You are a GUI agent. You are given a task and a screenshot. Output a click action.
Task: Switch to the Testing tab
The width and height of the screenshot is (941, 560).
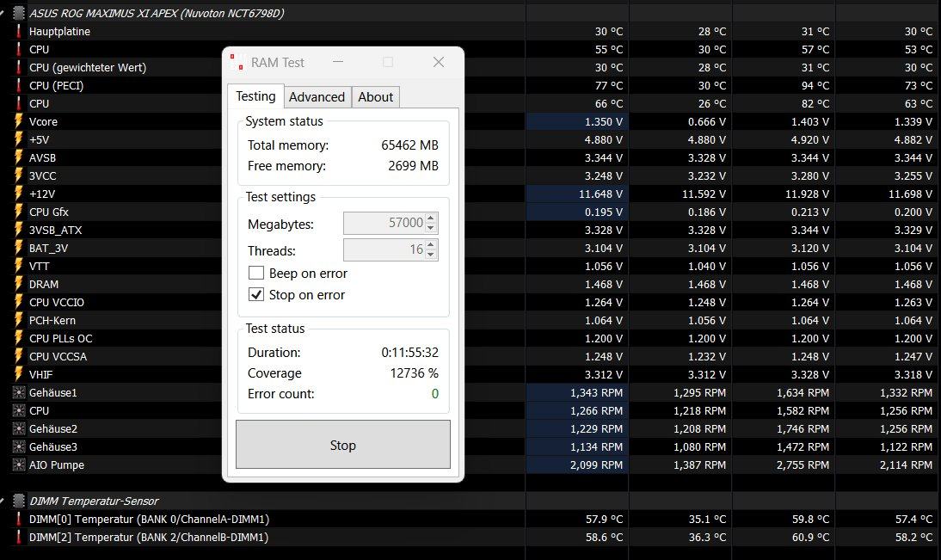tap(255, 96)
